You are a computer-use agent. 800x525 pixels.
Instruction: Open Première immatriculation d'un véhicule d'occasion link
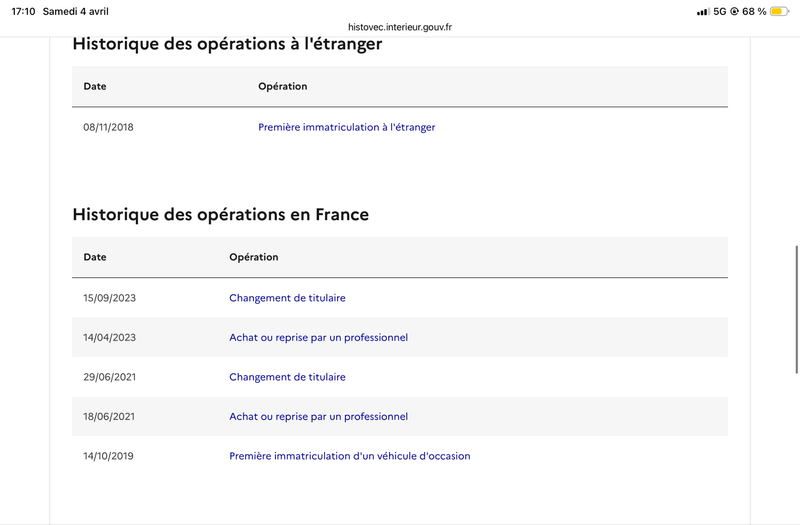click(x=349, y=456)
